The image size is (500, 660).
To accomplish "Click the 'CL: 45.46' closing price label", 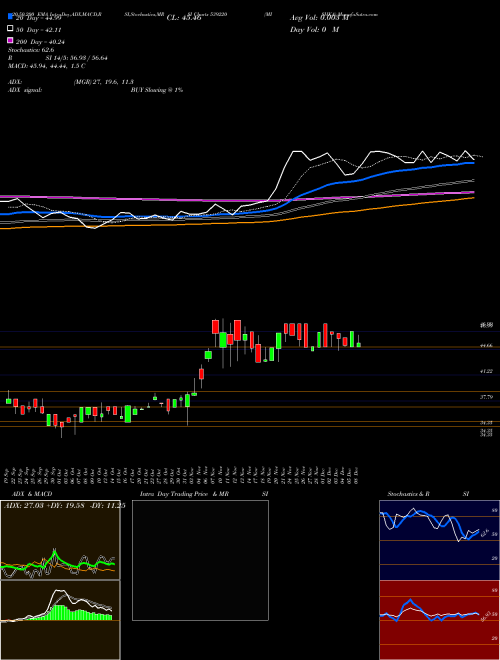I will tap(184, 18).
